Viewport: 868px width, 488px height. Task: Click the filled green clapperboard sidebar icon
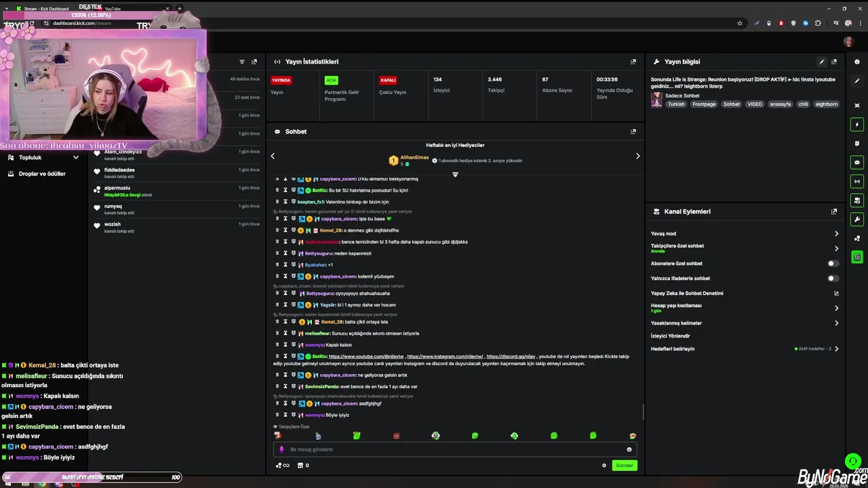point(857,258)
